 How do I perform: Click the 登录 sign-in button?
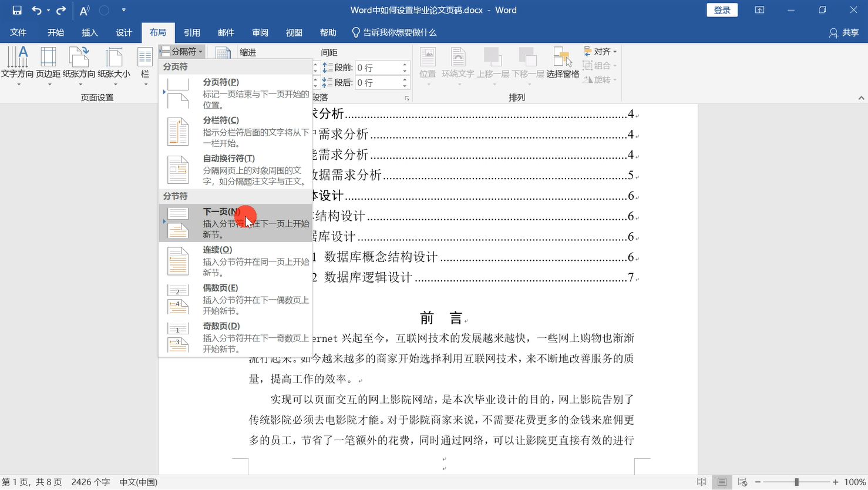click(722, 10)
